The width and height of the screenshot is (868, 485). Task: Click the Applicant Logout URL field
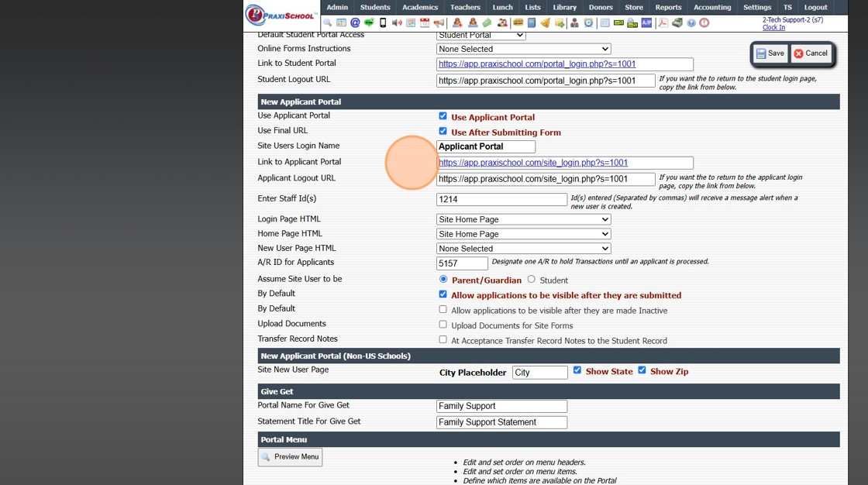click(546, 179)
